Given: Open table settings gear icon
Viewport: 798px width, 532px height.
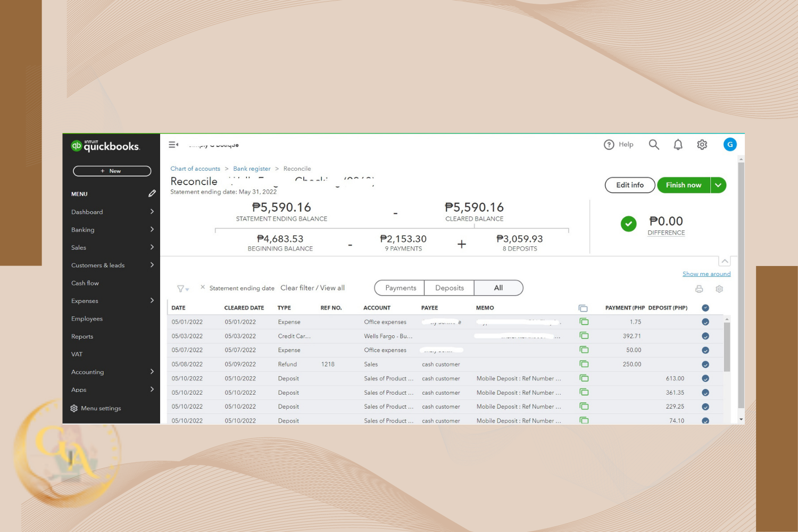Looking at the screenshot, I should point(719,289).
